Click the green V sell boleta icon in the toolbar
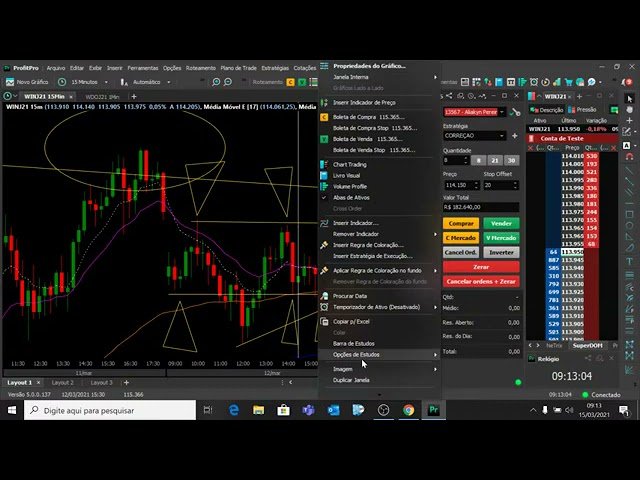 [302, 82]
